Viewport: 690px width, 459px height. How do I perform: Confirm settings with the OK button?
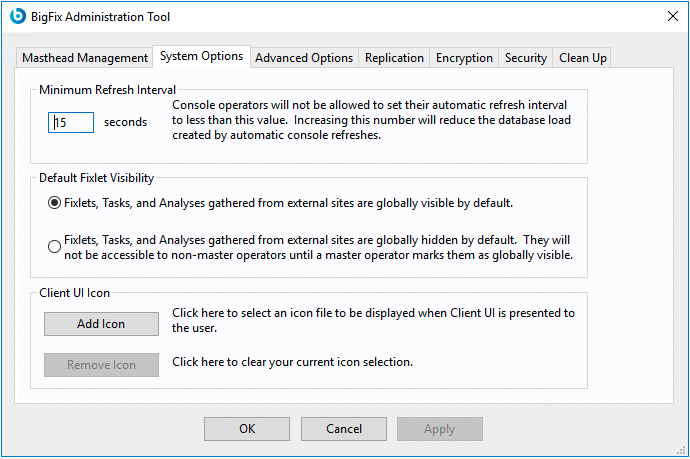[247, 429]
